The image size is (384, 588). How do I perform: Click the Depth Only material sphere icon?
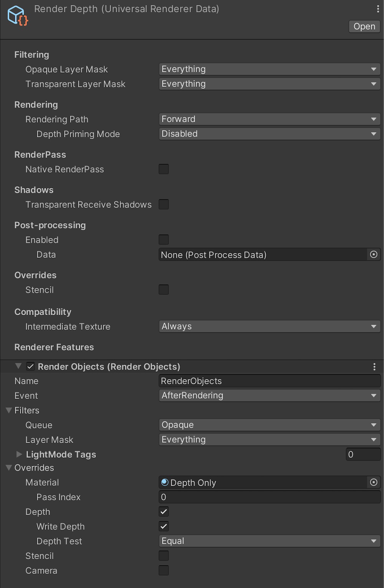click(165, 482)
